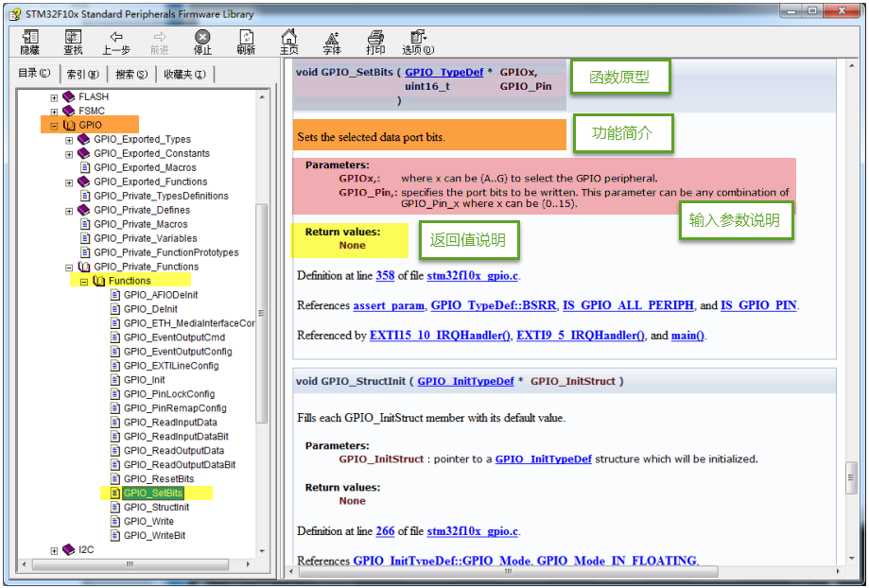
Task: Expand GPIO_Private_Defines node
Action: click(x=69, y=211)
